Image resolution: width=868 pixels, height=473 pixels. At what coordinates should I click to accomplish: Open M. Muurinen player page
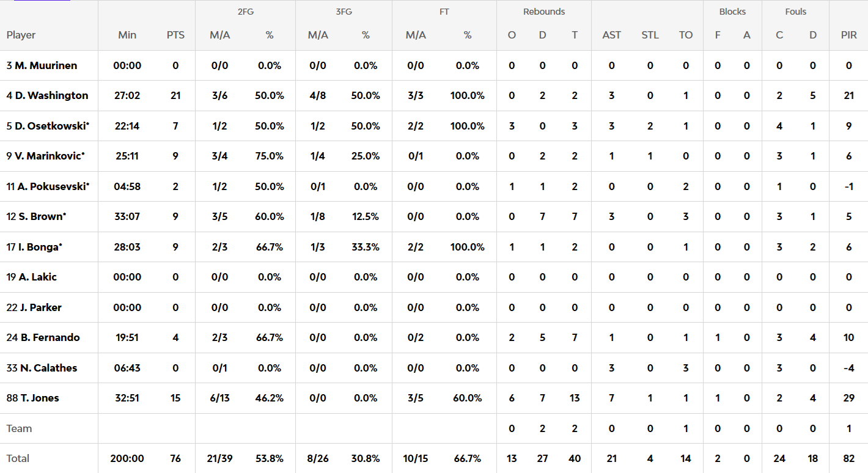(x=46, y=65)
